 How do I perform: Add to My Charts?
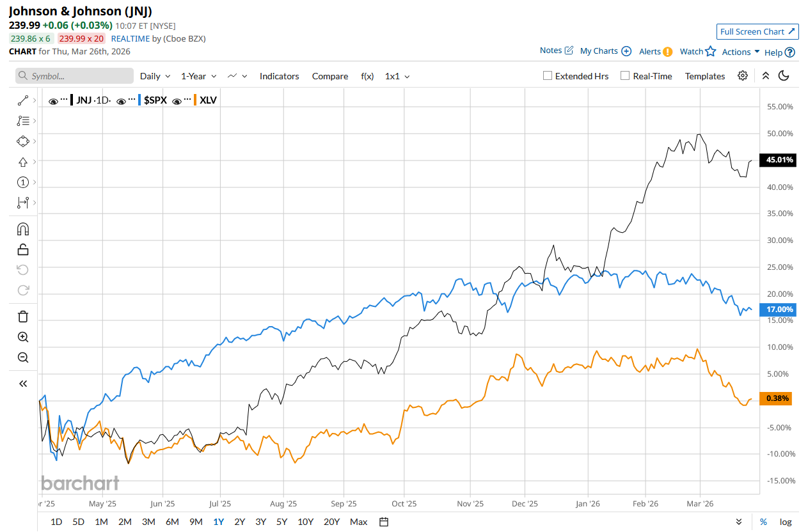[x=606, y=51]
